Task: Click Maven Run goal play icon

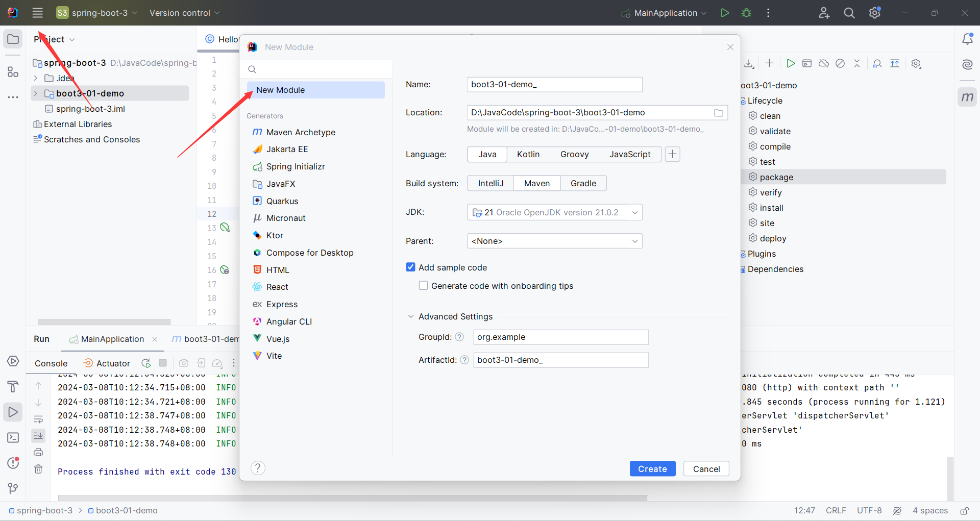Action: (x=790, y=63)
